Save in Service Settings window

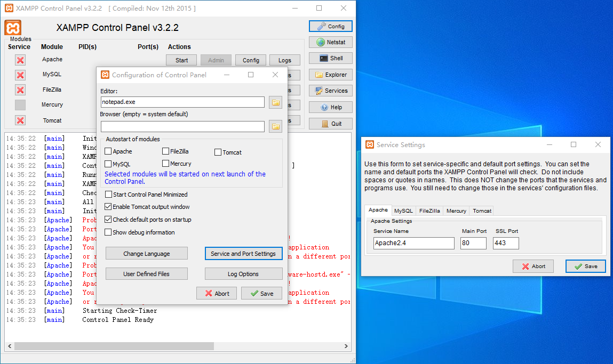coord(585,266)
